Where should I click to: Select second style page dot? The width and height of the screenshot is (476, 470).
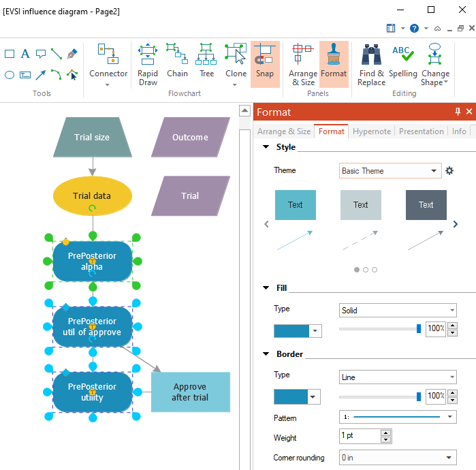coord(366,270)
